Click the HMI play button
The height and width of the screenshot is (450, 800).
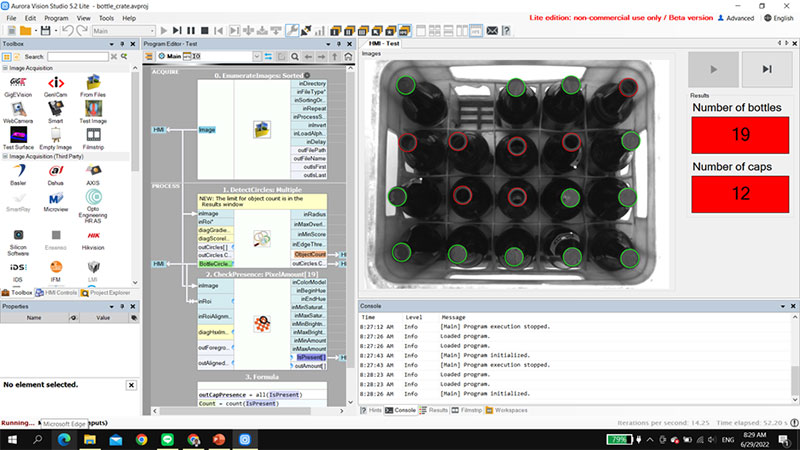point(713,69)
